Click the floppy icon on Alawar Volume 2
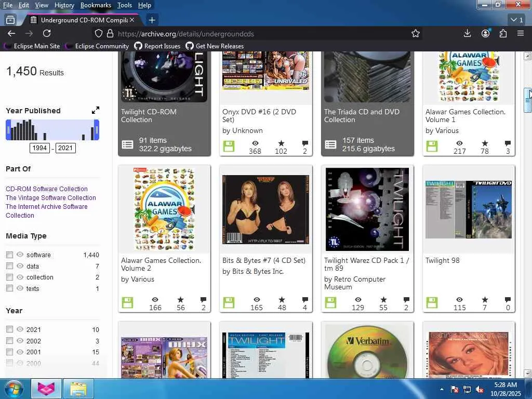 point(128,303)
